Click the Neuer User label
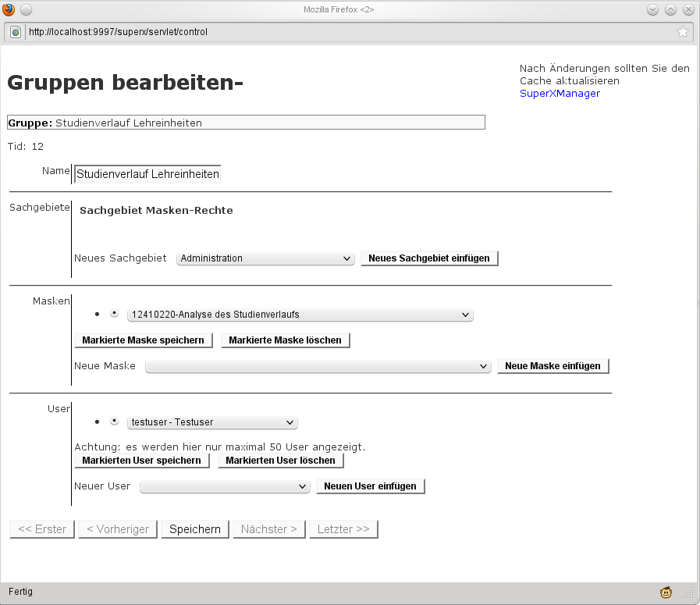 [101, 486]
